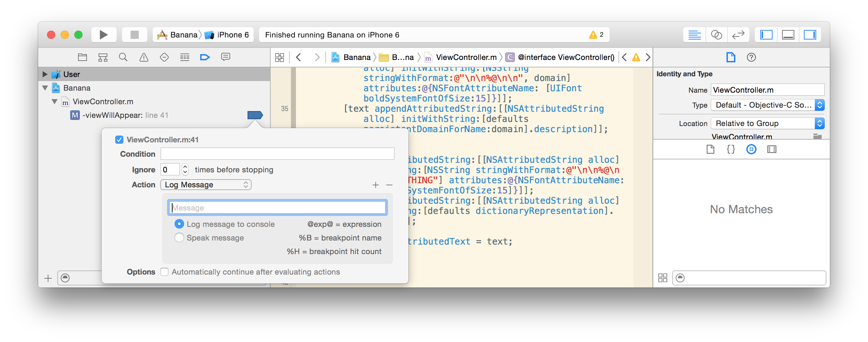
Task: Open the Banana scheme selector
Action: tap(177, 35)
